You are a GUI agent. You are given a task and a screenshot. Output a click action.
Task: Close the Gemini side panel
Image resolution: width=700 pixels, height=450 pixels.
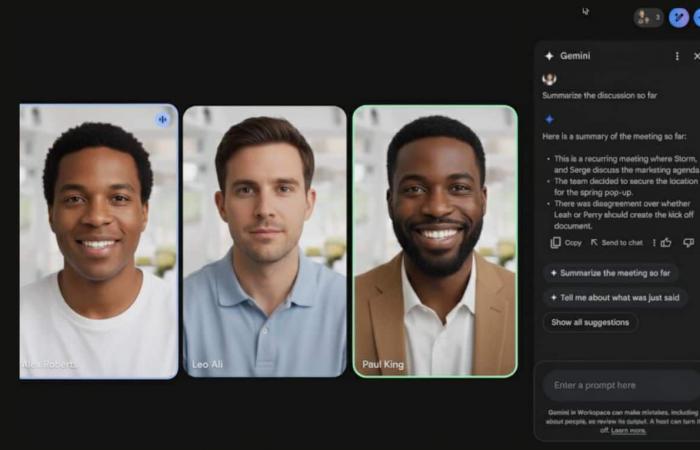point(696,56)
